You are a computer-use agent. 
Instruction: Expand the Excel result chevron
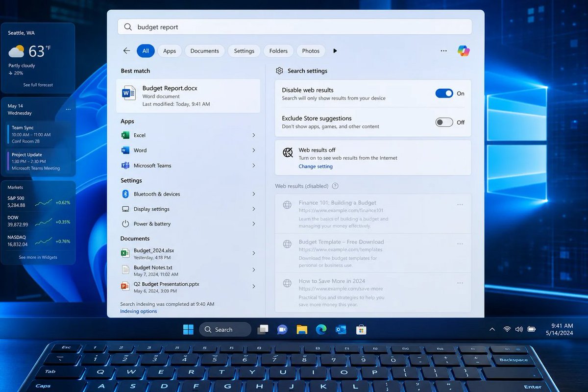click(x=254, y=135)
